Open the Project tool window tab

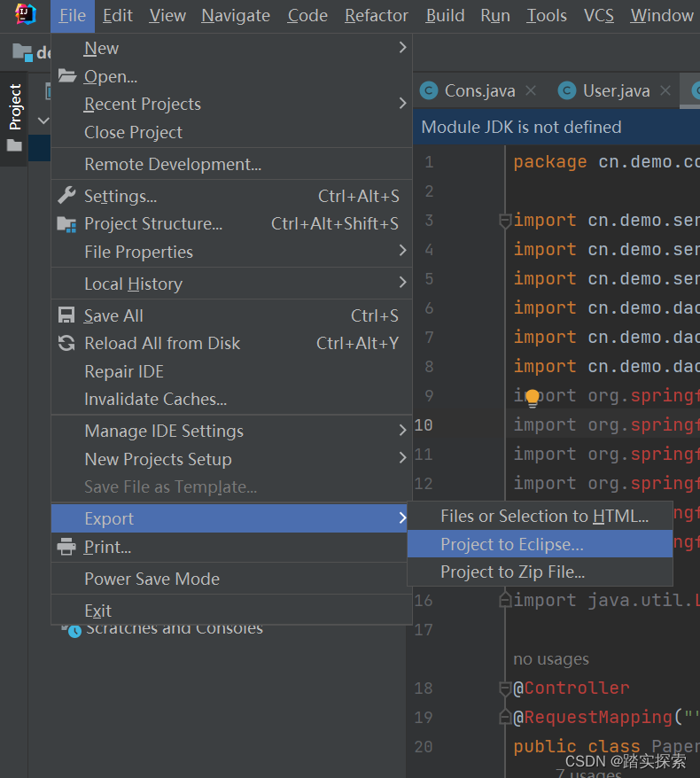pos(14,118)
